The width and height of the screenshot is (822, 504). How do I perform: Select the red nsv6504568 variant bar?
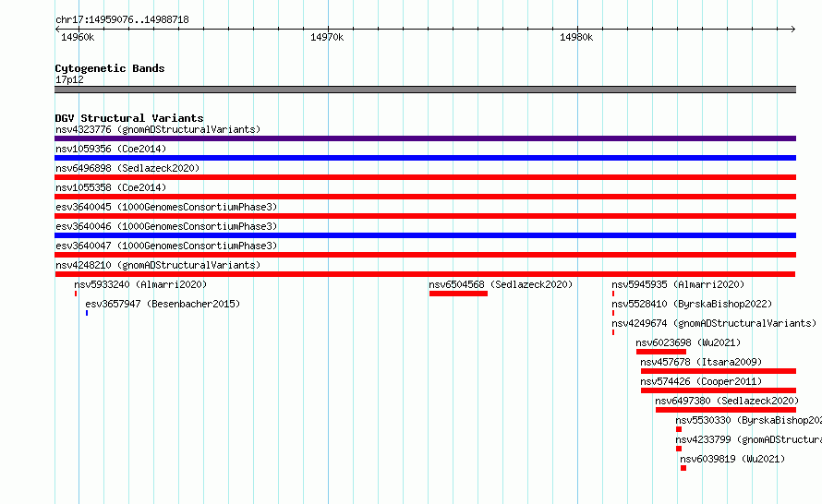click(x=458, y=294)
